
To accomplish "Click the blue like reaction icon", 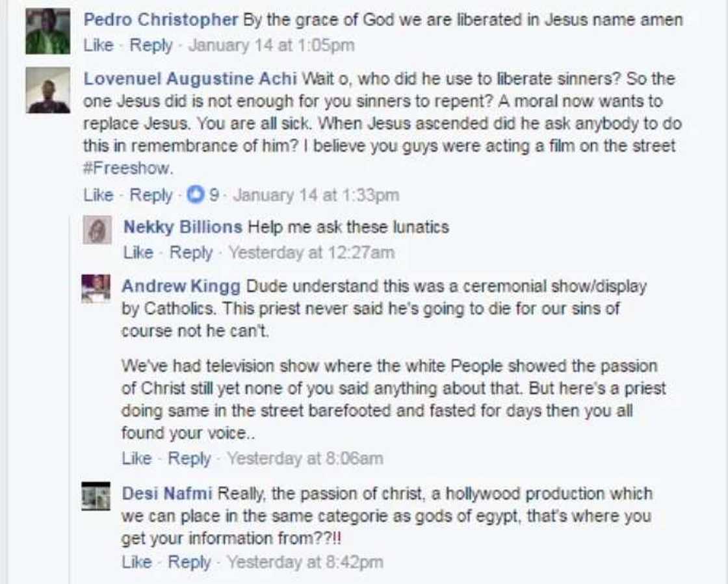I will pos(195,195).
